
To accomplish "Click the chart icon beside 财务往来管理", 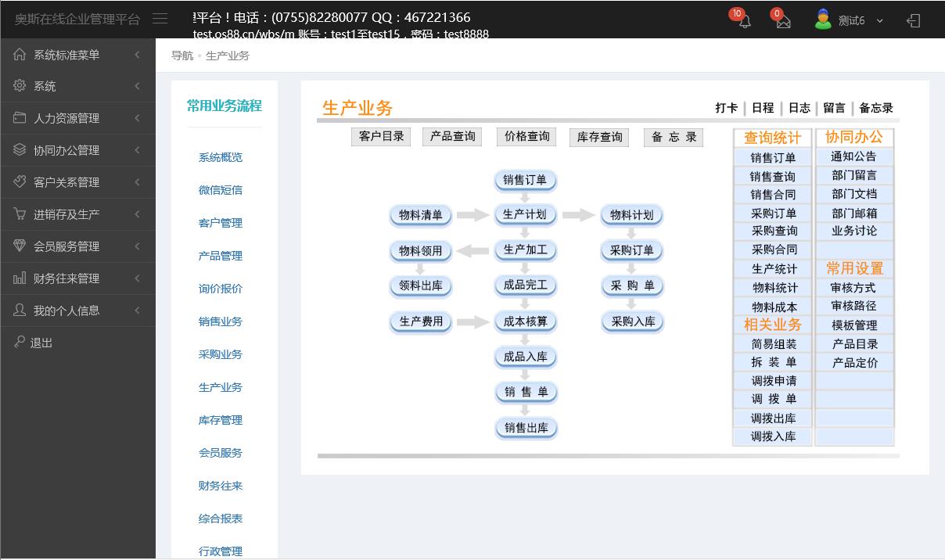I will coord(20,278).
